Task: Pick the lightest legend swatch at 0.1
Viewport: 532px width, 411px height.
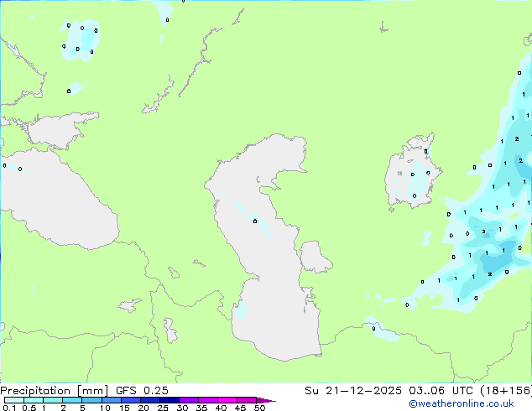Action: (7, 401)
